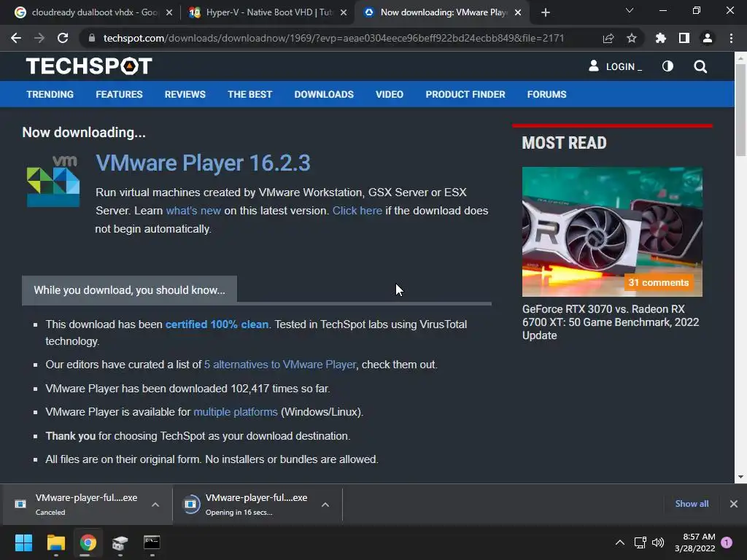Go to the DOWNLOADS section

point(324,94)
